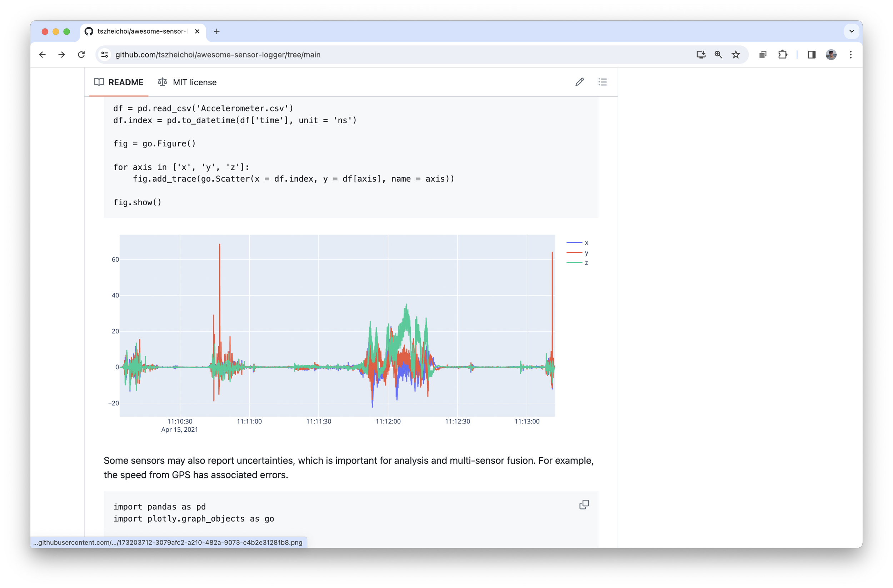Click the 'for axis in' loop line

tap(181, 167)
